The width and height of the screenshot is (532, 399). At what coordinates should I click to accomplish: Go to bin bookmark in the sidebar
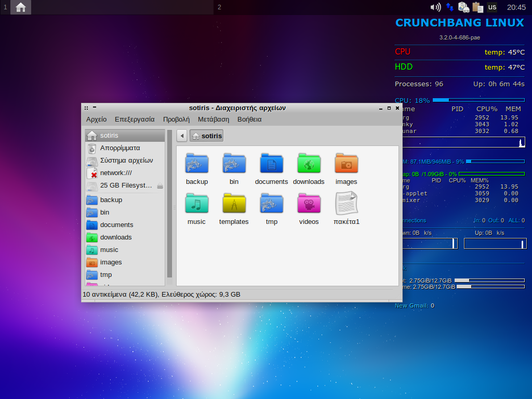125,212
